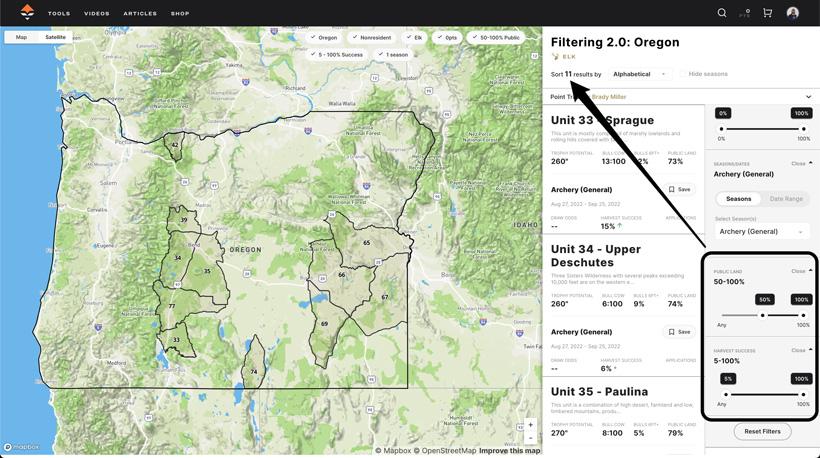Click the elk antler icon under the title
This screenshot has width=820, height=458.
coord(555,56)
